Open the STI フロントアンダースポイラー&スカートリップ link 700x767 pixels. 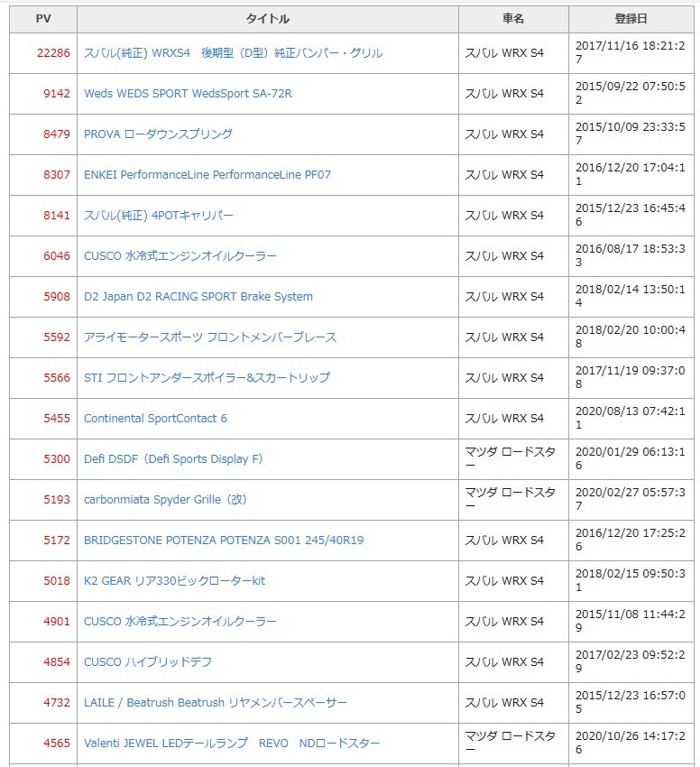(207, 378)
